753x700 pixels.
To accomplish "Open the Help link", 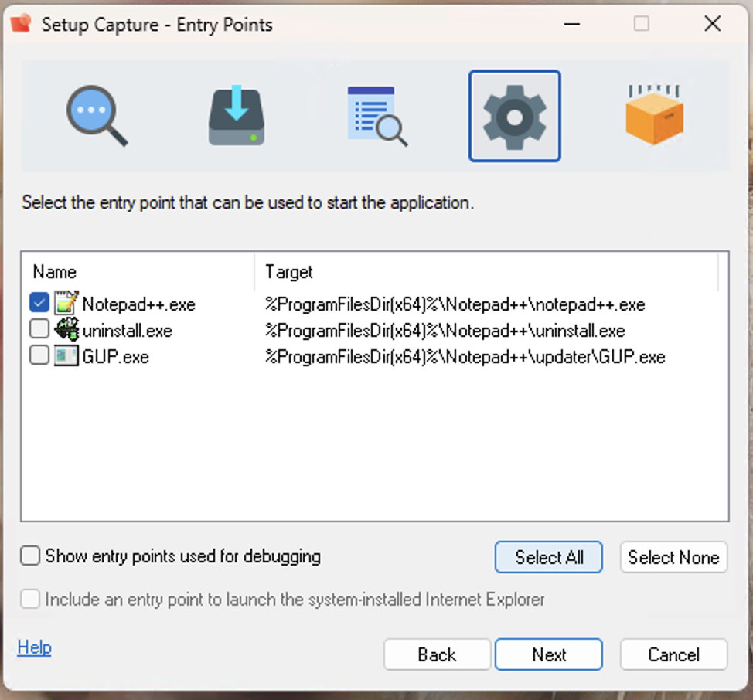I will 34,647.
